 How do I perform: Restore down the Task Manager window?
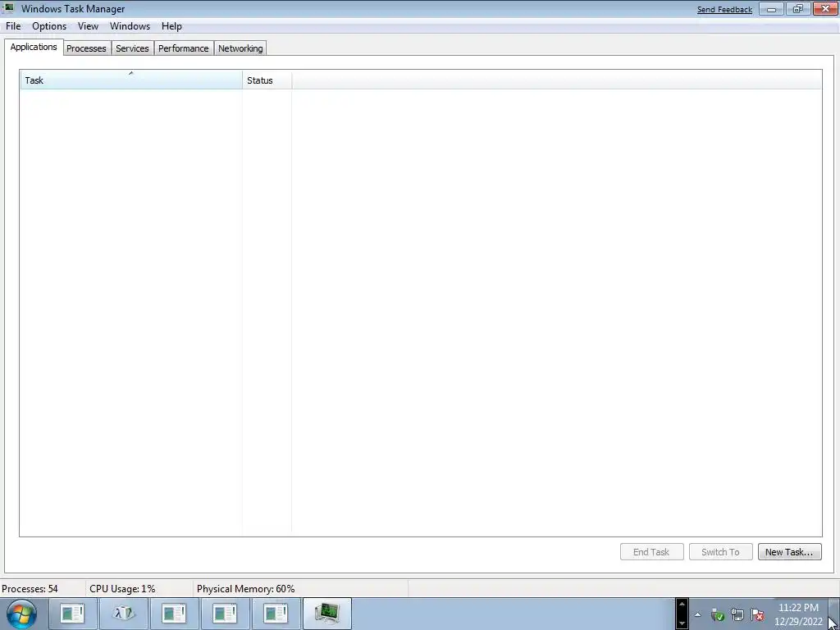(798, 9)
